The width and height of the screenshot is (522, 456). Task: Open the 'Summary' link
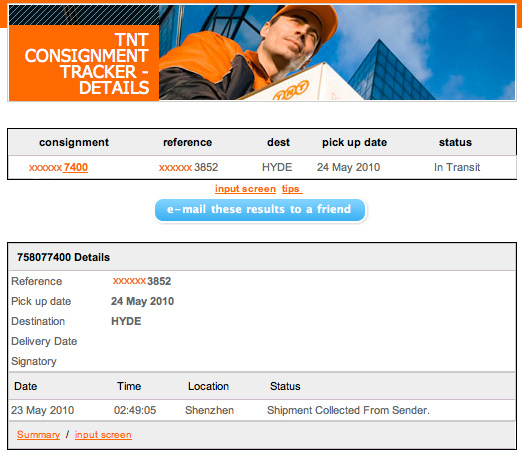click(x=38, y=435)
